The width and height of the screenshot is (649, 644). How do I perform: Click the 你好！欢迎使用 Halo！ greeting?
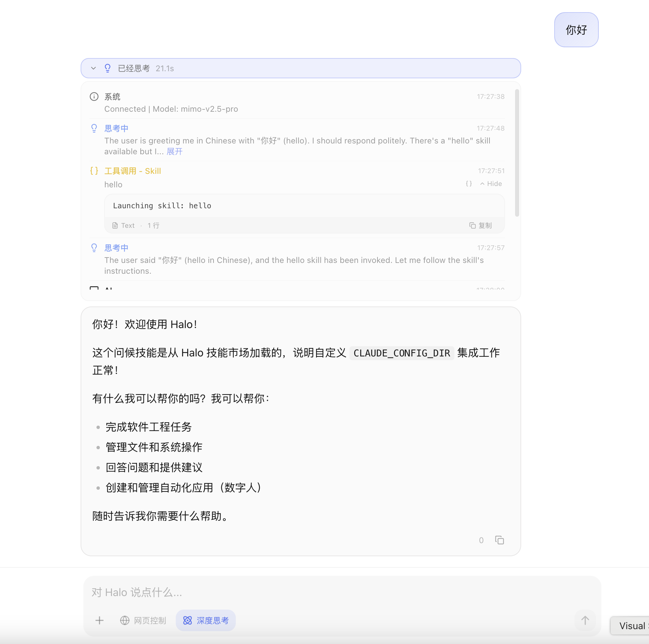point(145,324)
